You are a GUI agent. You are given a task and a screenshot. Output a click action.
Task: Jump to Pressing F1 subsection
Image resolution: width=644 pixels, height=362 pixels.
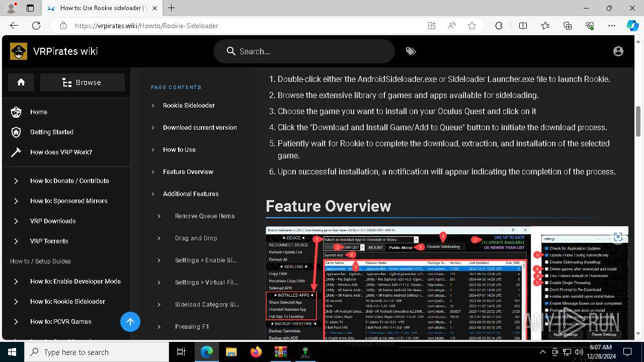[192, 326]
